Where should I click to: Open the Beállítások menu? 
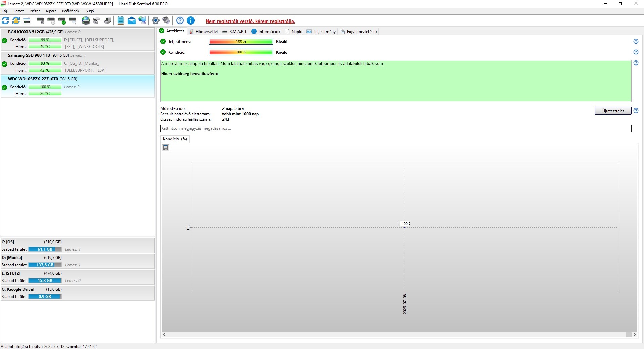[x=70, y=11]
